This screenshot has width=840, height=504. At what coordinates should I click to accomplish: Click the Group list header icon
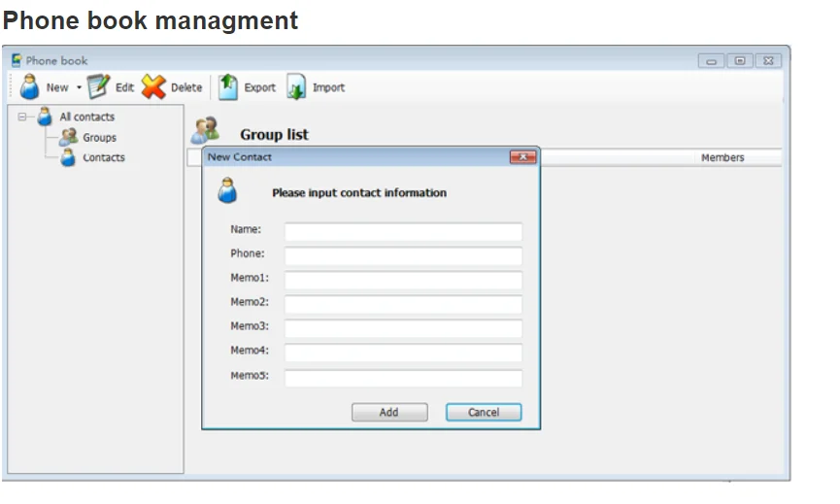click(205, 130)
